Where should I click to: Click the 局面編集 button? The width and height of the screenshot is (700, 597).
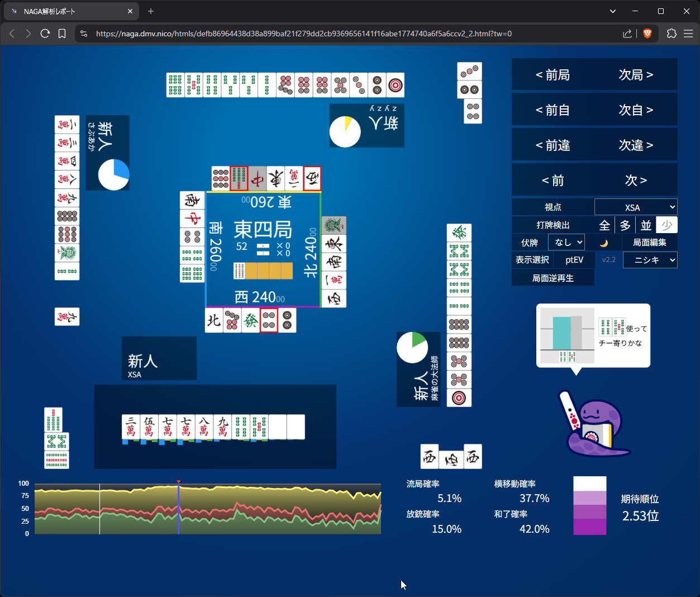649,243
